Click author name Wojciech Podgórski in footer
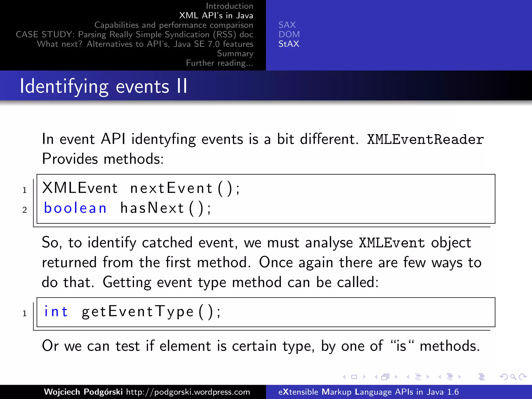The height and width of the screenshot is (399, 532). click(x=83, y=392)
